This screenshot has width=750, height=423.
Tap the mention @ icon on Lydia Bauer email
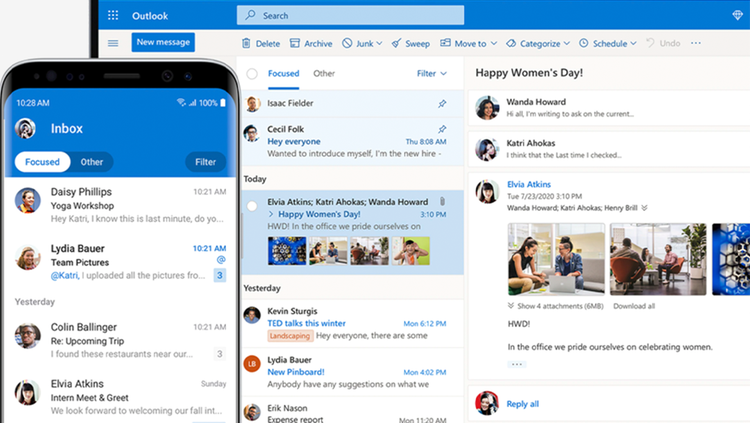(221, 260)
